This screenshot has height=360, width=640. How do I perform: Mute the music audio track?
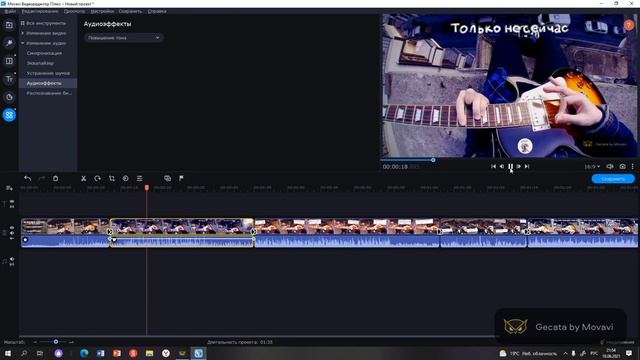pyautogui.click(x=12, y=259)
